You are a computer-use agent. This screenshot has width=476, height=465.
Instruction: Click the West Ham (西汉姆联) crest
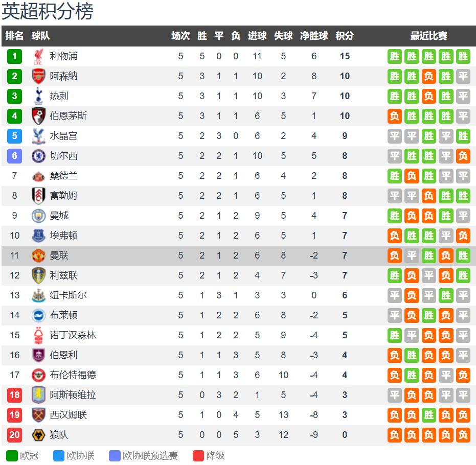tap(38, 415)
